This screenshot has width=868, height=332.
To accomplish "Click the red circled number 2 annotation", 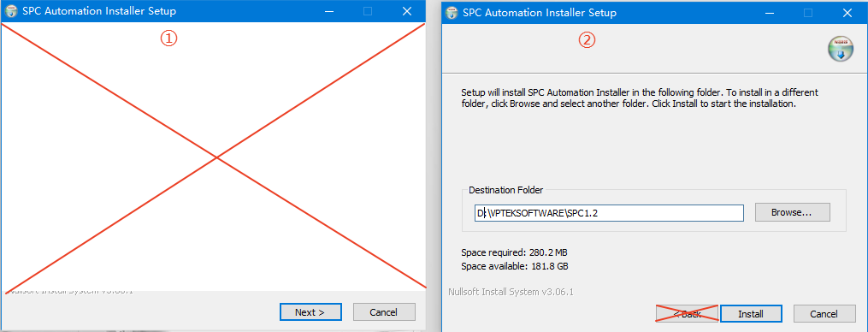I will pos(588,40).
